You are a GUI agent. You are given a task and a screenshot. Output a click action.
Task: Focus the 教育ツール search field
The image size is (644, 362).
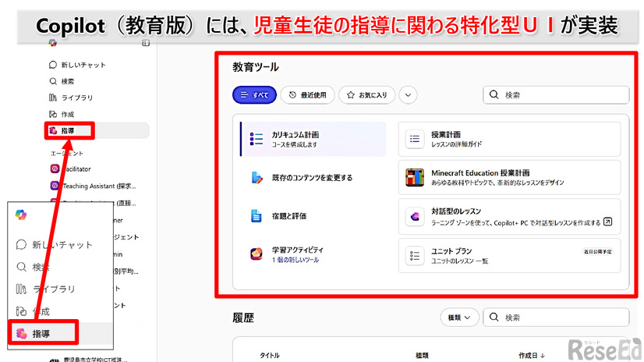click(x=556, y=95)
